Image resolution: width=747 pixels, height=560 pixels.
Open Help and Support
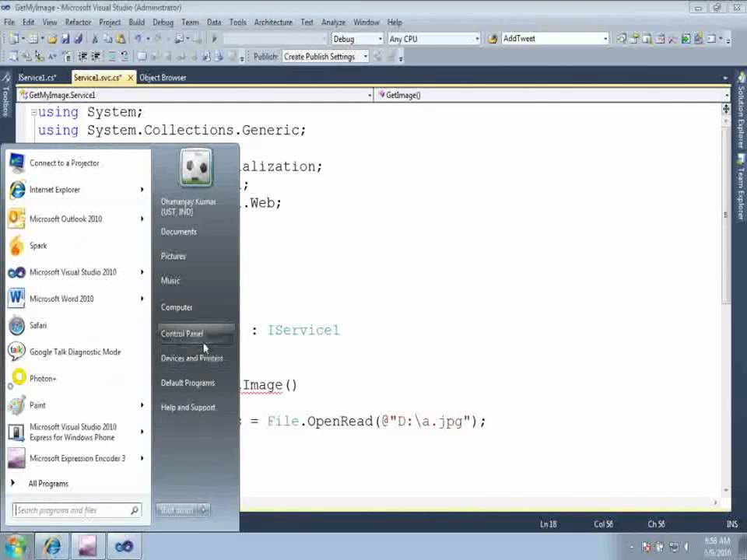click(x=188, y=408)
